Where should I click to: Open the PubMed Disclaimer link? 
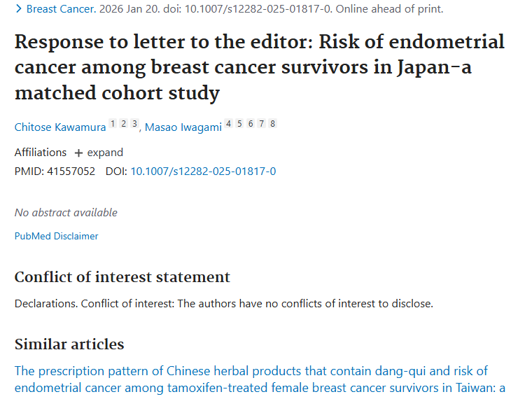[x=57, y=236]
